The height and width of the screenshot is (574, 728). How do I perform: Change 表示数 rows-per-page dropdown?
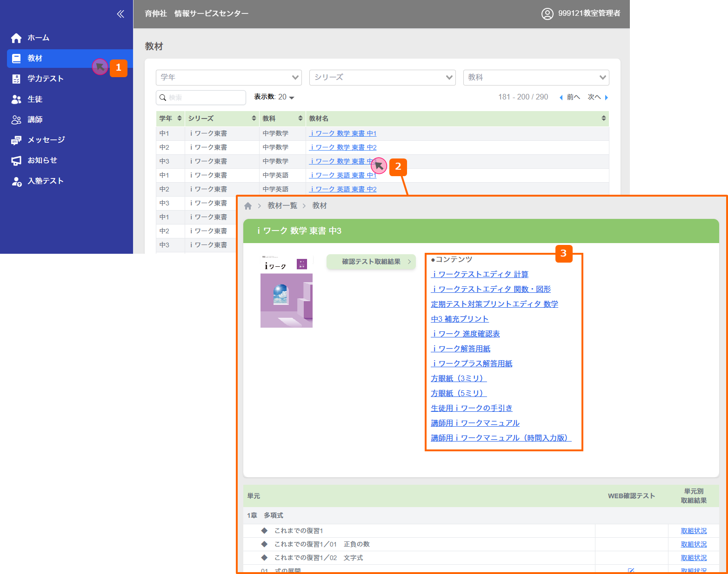[286, 97]
